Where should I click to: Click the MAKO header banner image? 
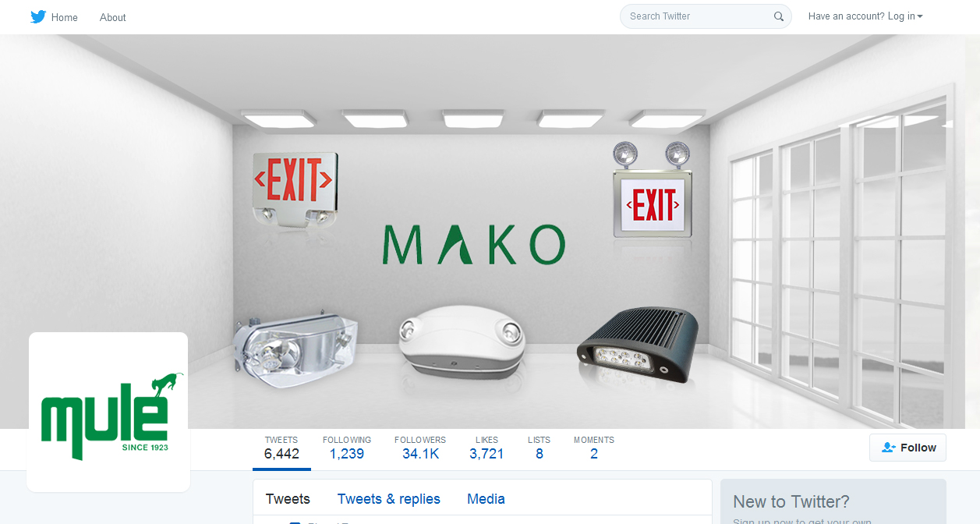(x=490, y=232)
